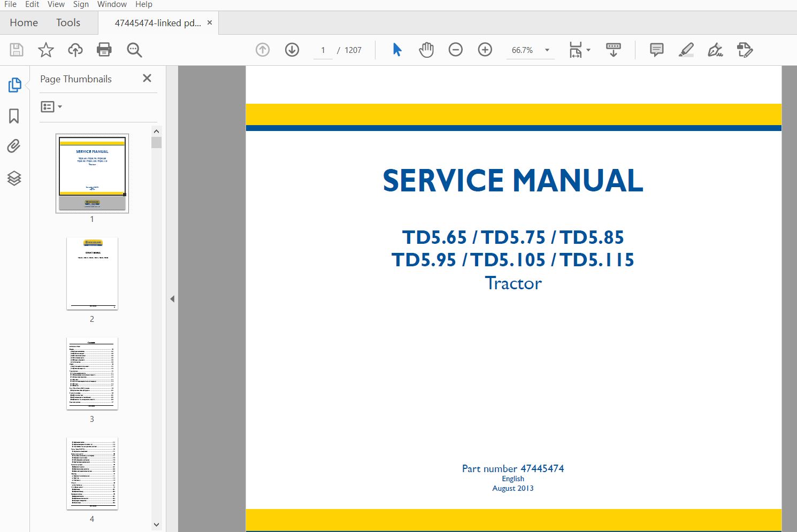The width and height of the screenshot is (797, 532).
Task: Add document to favorites with star icon
Action: point(46,50)
